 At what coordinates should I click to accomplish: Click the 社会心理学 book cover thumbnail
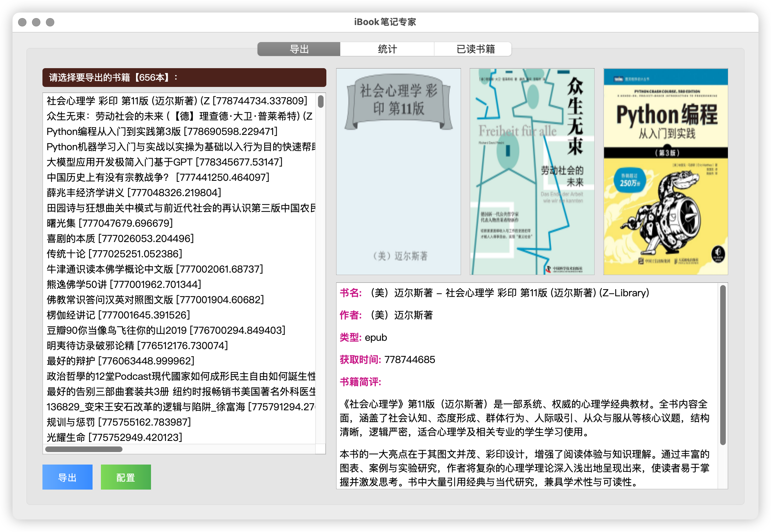(x=398, y=171)
